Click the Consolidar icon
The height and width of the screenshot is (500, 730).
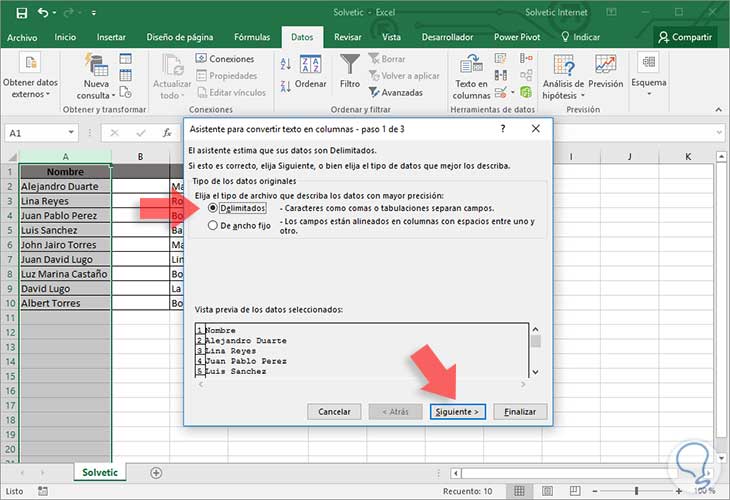[x=526, y=58]
